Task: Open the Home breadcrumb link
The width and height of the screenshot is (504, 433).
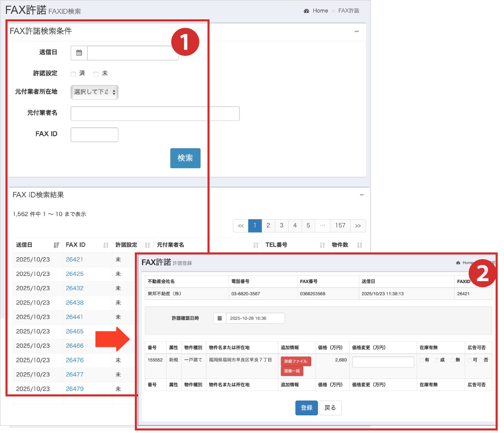Action: tap(320, 11)
